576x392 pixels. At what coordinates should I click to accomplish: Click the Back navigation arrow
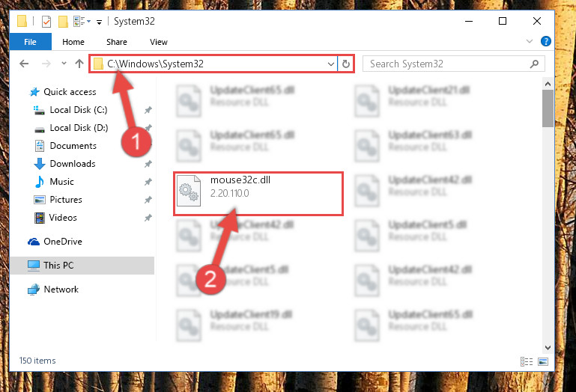(24, 64)
